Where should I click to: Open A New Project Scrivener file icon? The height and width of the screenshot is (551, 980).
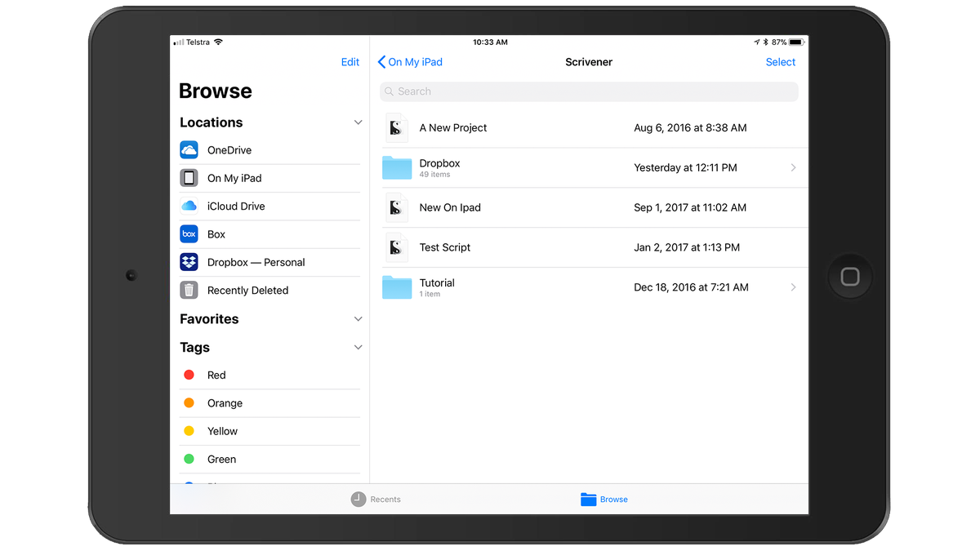[x=396, y=128]
